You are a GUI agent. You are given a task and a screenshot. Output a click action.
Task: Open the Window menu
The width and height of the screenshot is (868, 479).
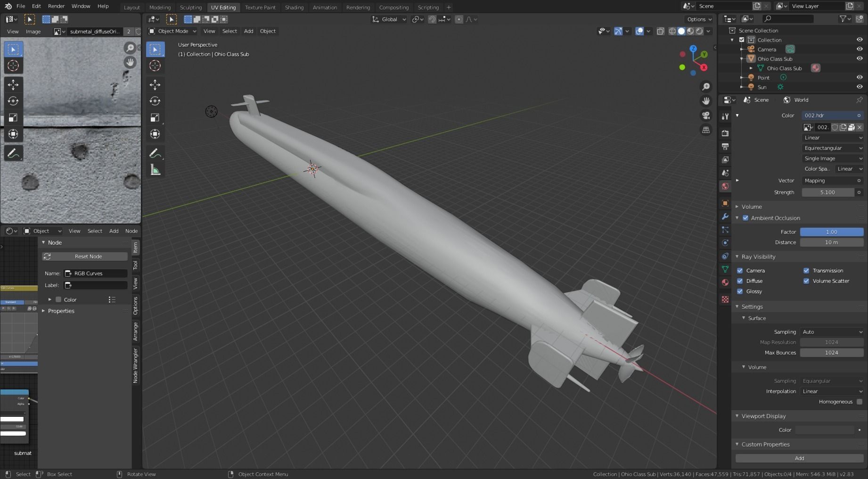click(81, 6)
